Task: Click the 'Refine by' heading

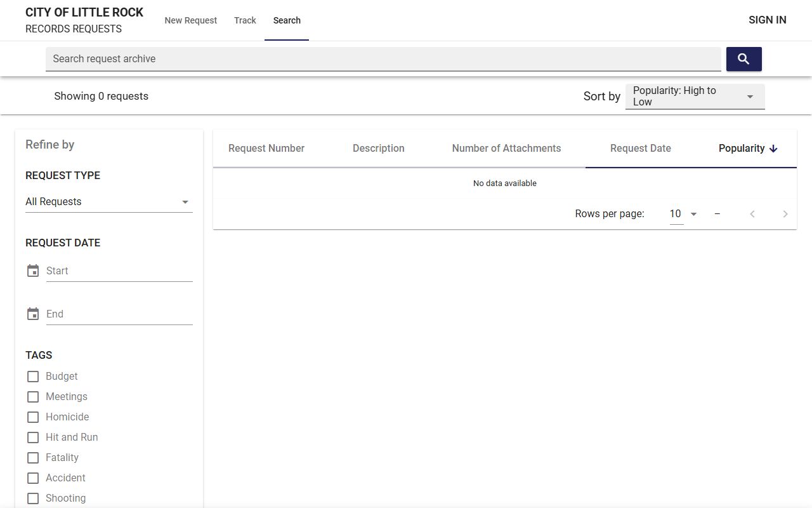Action: click(50, 145)
